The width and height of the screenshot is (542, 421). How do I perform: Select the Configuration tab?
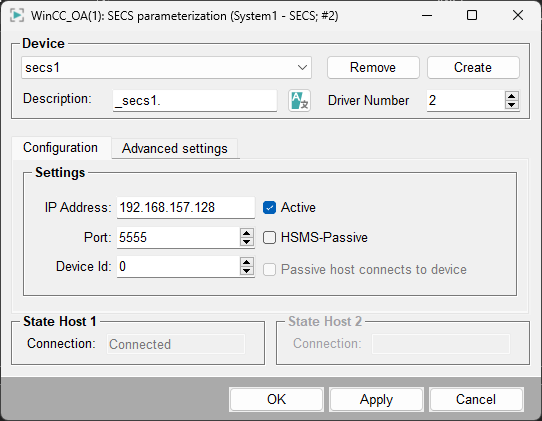[61, 148]
